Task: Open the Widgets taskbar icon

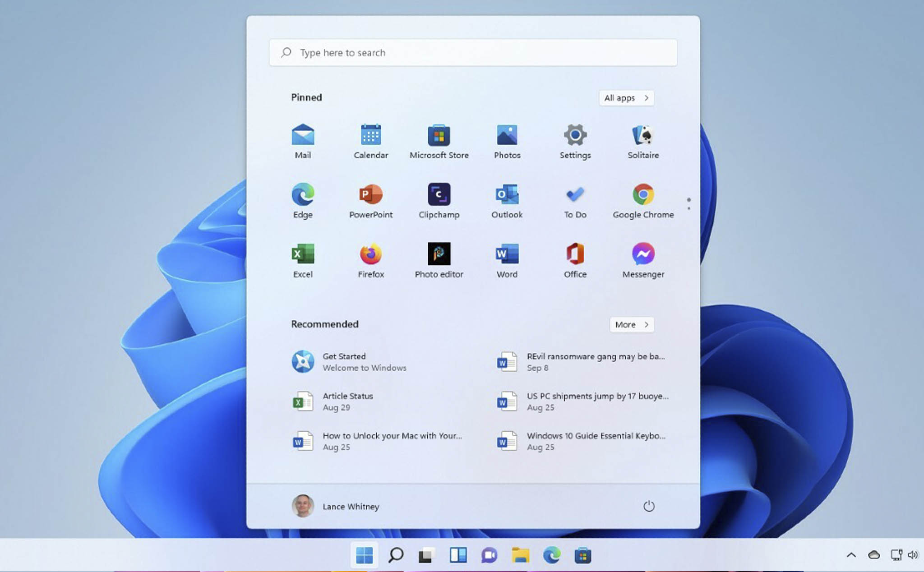Action: click(458, 555)
